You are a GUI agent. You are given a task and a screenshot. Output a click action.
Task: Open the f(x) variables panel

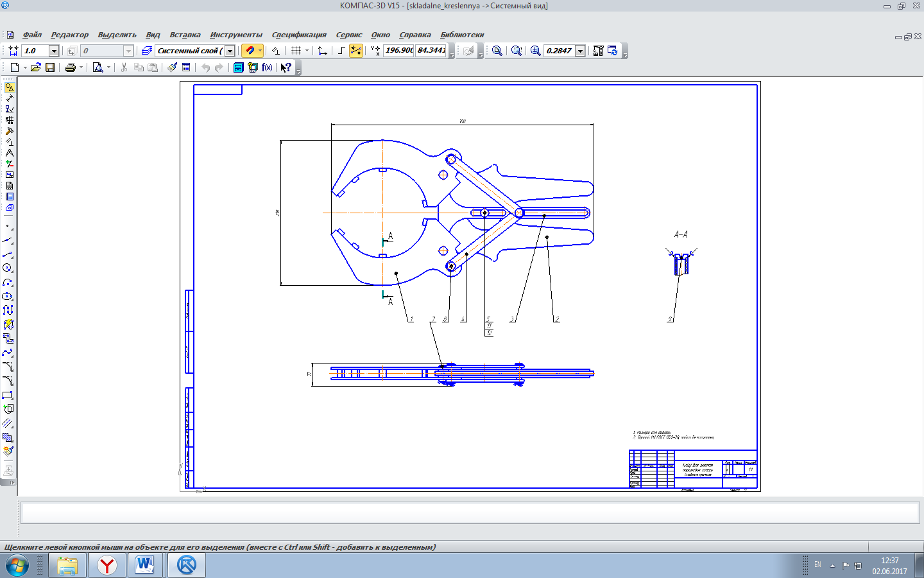(x=267, y=67)
